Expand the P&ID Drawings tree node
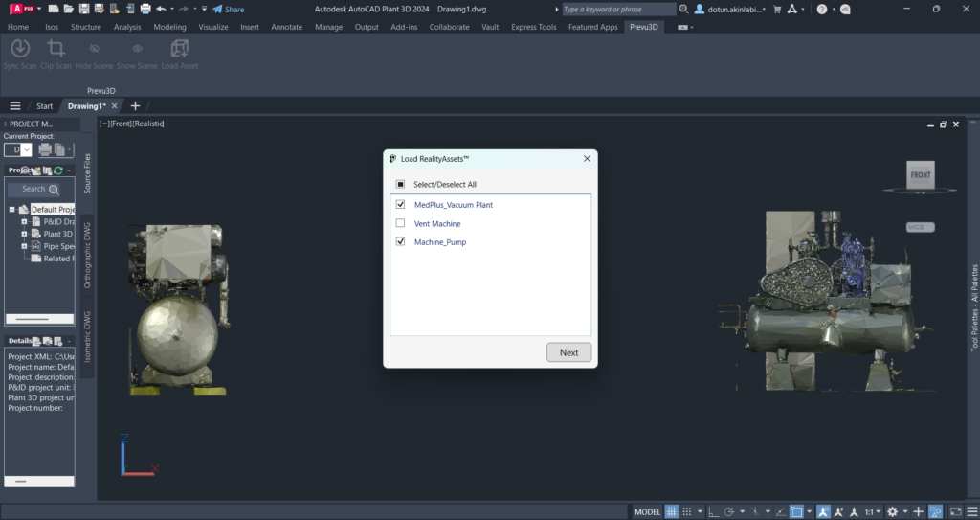This screenshot has width=980, height=520. click(24, 221)
